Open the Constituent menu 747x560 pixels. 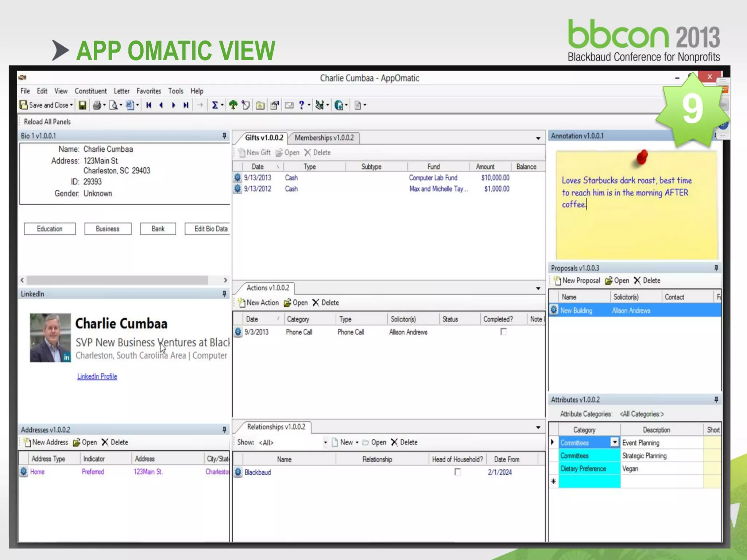click(91, 91)
